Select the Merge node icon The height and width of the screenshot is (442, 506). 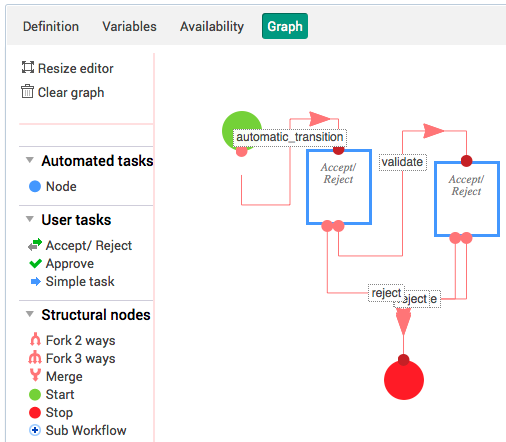35,375
